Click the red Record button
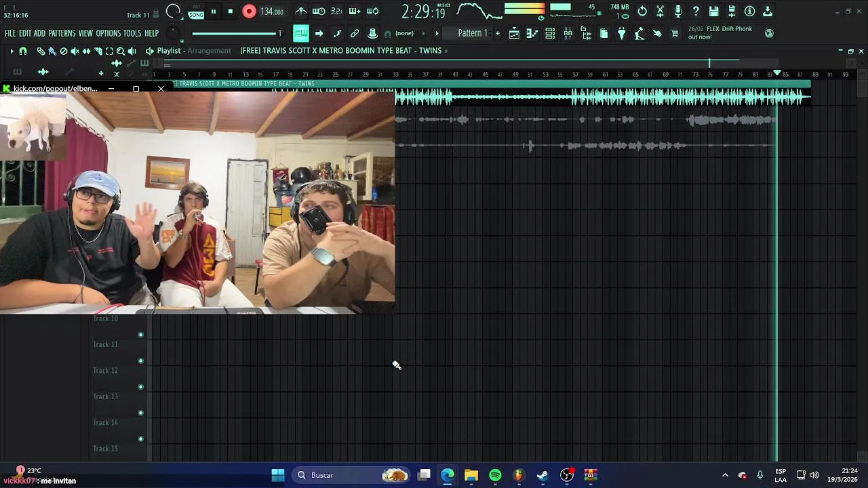868x488 pixels. (249, 11)
